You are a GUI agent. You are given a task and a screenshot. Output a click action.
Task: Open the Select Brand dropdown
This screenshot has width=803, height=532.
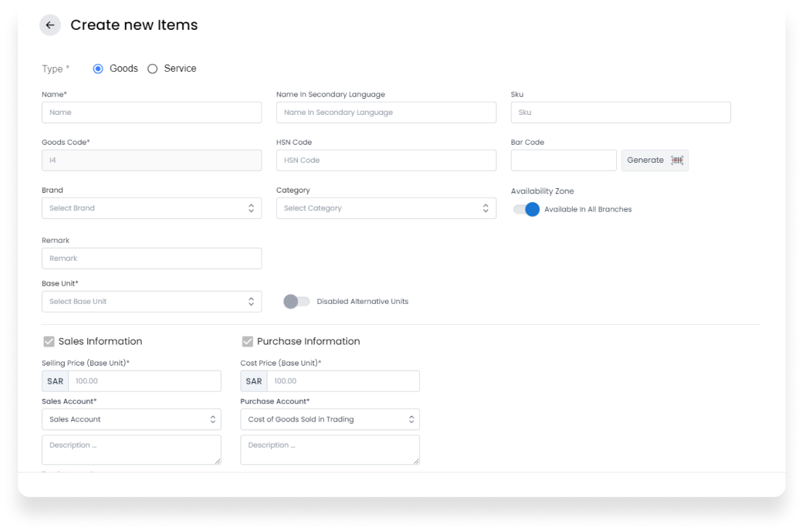point(152,209)
